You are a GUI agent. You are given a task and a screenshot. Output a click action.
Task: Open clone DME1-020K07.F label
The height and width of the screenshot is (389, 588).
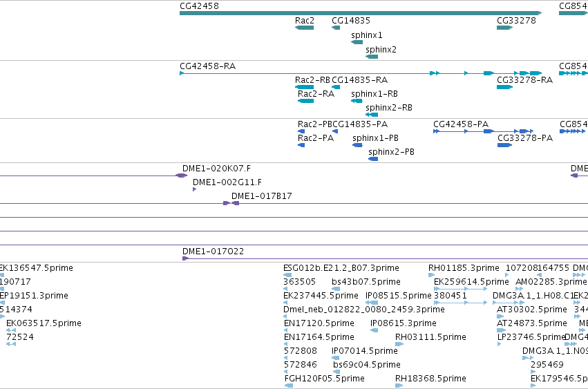pos(216,169)
